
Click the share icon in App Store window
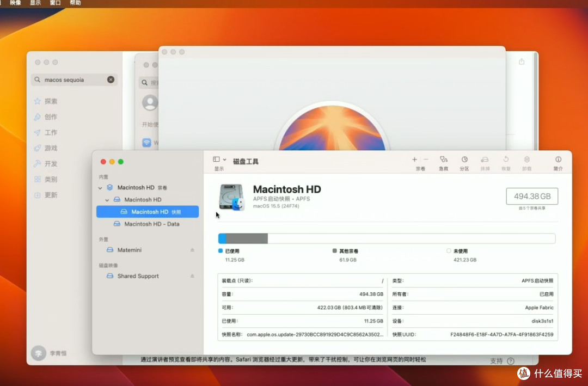(522, 62)
